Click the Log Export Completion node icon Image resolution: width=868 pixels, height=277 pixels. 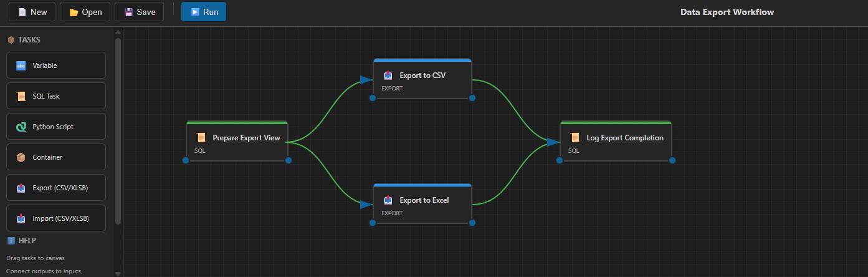coord(575,138)
